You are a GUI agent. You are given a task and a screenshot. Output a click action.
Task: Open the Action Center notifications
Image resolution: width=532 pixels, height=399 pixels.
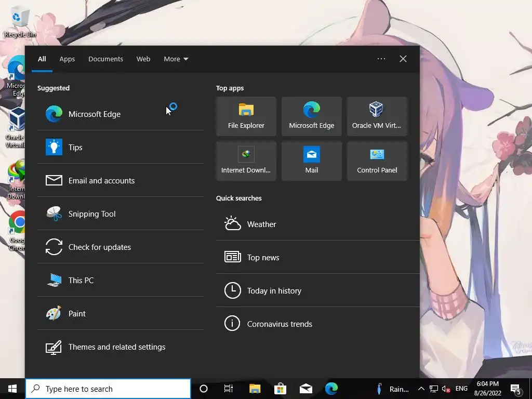(x=516, y=389)
